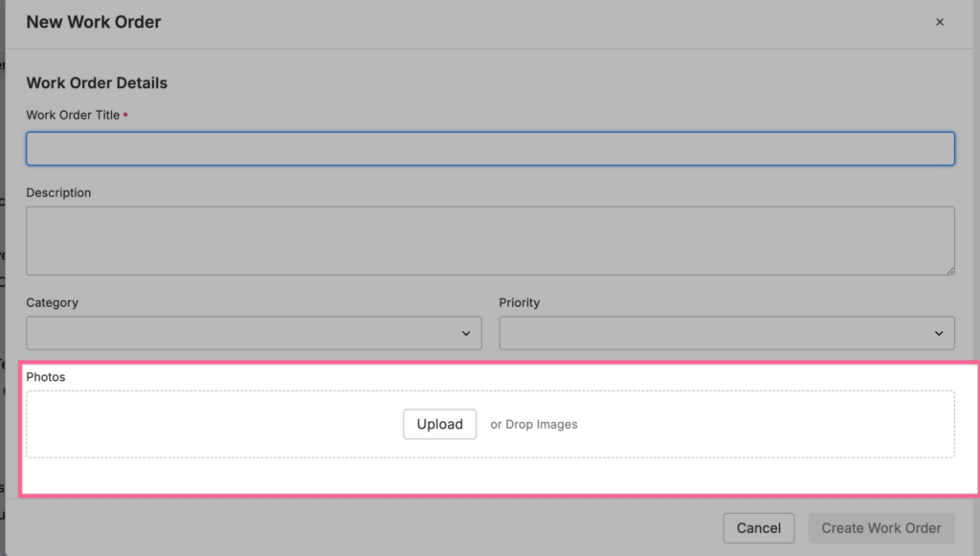Click the red required asterisk marker
Screen dimensions: 980x556
(126, 115)
